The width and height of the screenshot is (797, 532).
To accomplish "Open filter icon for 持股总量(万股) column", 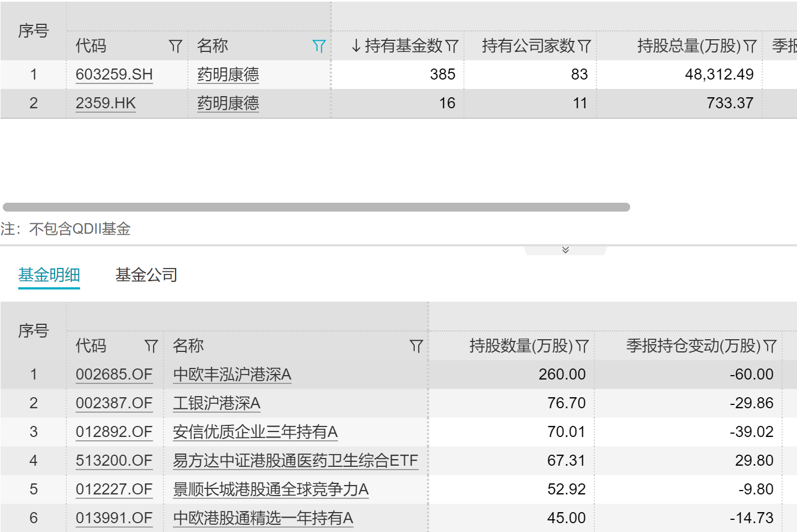I will (x=750, y=46).
